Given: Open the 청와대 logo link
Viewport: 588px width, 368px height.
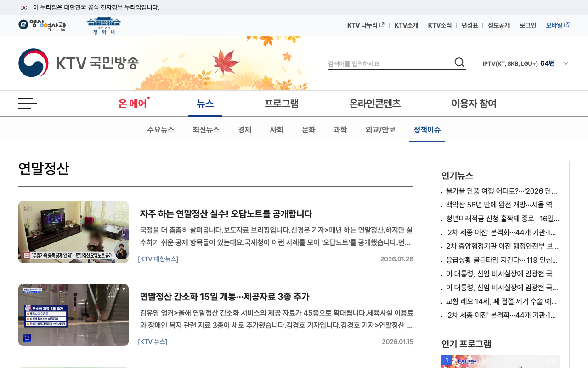Looking at the screenshot, I should (x=104, y=26).
